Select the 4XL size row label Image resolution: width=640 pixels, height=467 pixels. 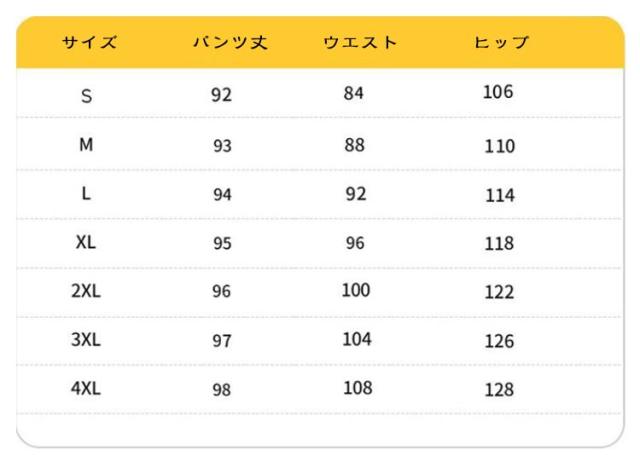(87, 388)
